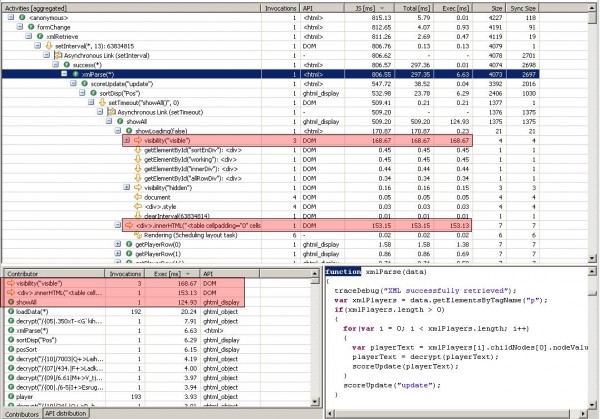Click the arrow icon for getElementById("innerDiv")
This screenshot has width=600, height=419.
point(138,169)
